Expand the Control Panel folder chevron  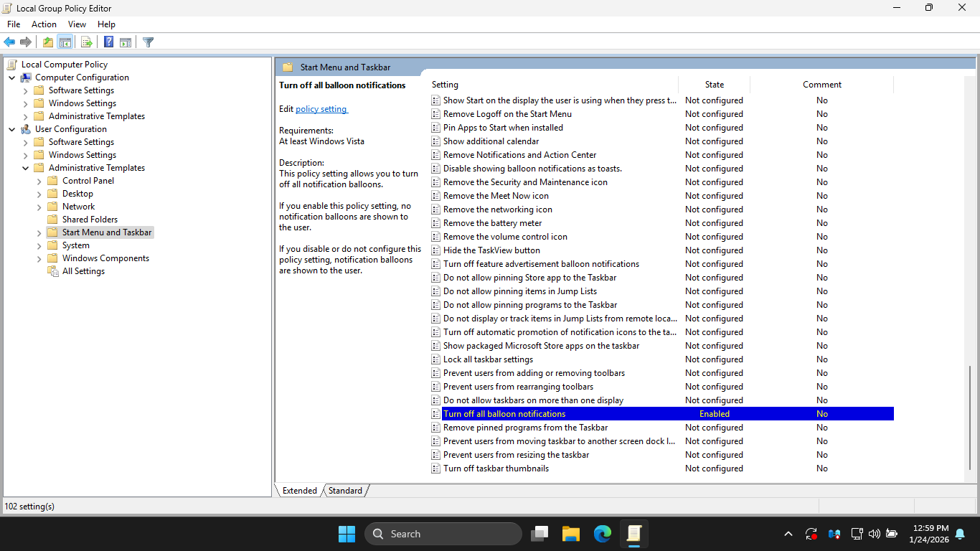pos(39,181)
